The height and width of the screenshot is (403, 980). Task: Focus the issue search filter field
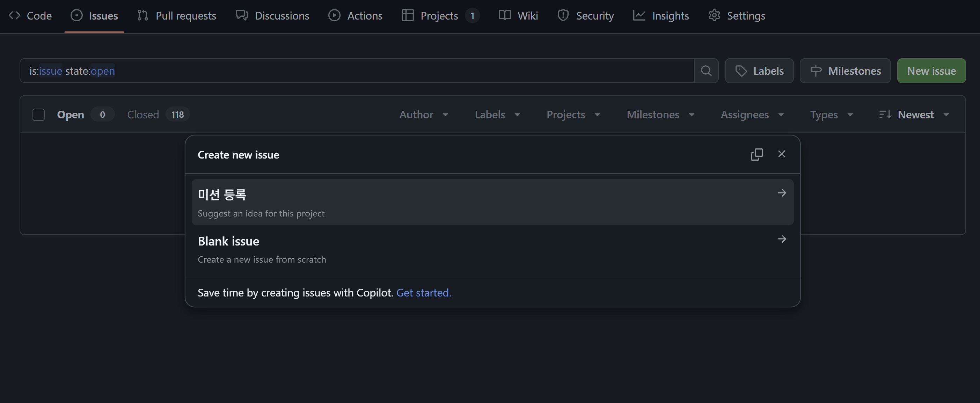tap(357, 71)
